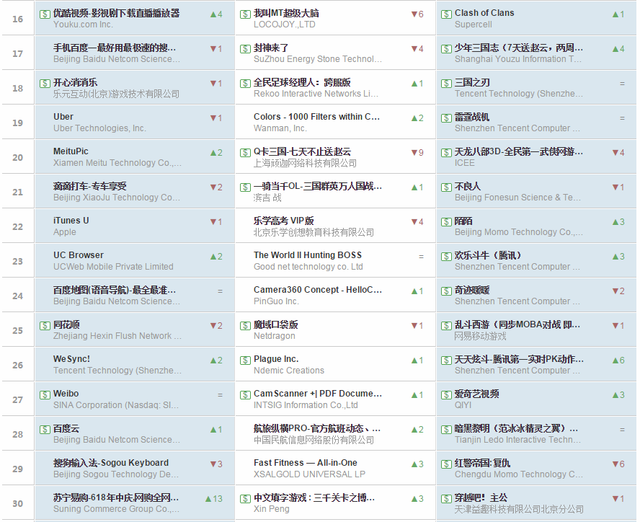640x522 pixels.
Task: Open Colors - 1000 Filters app entry
Action: click(x=316, y=117)
